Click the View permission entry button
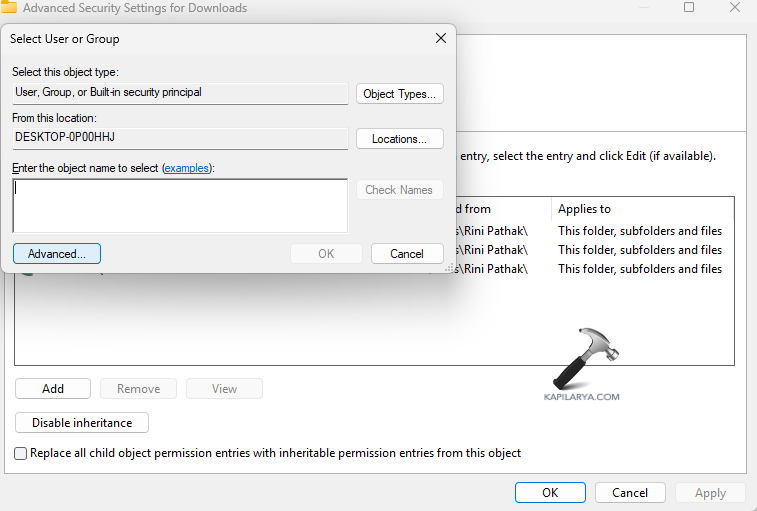This screenshot has height=511, width=757. [224, 389]
